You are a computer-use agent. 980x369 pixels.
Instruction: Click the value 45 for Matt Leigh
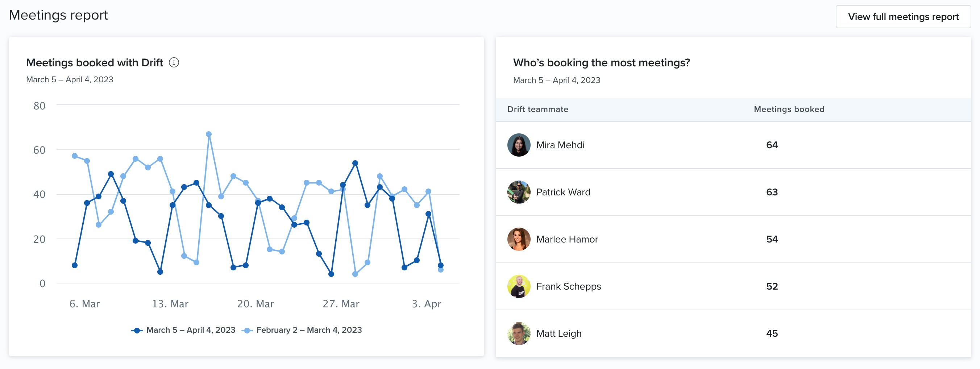(x=772, y=333)
